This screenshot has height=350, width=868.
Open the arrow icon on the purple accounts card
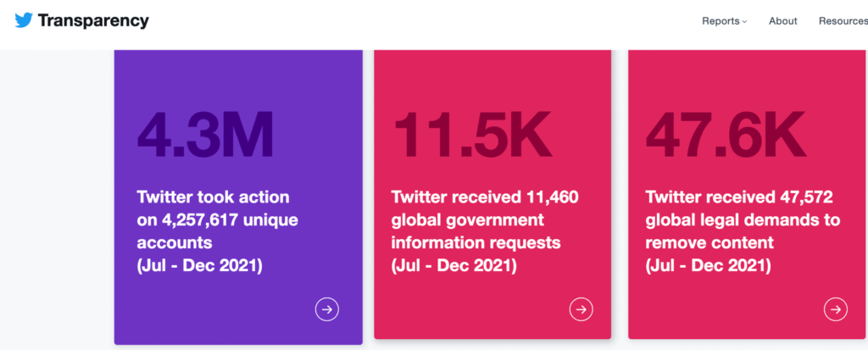tap(327, 309)
